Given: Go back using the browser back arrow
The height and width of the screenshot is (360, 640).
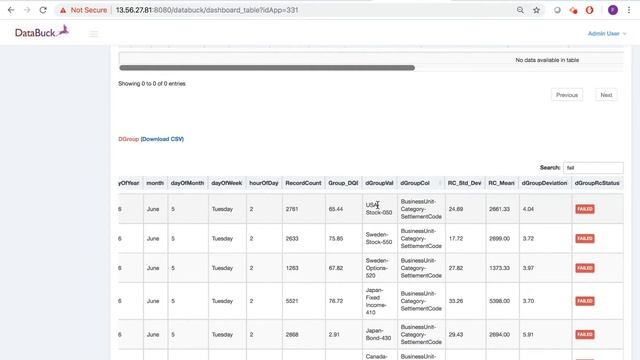Looking at the screenshot, I should (x=11, y=10).
